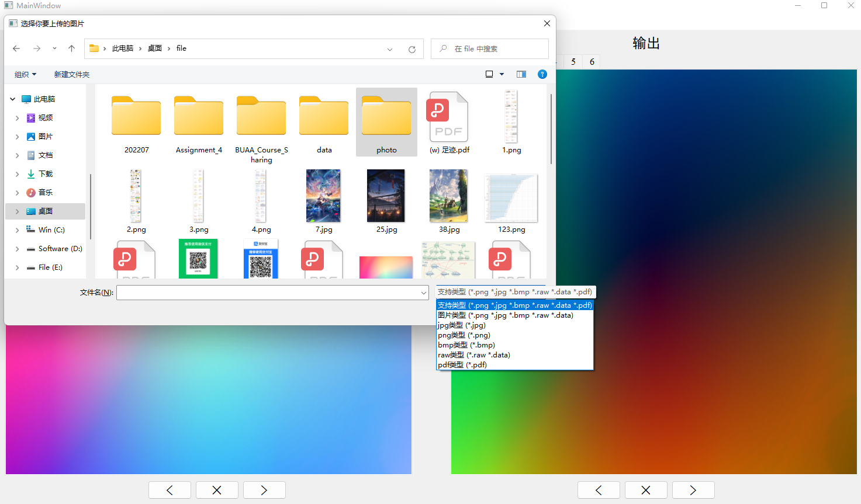Click the next arrow button under output image
The width and height of the screenshot is (861, 504).
[693, 490]
